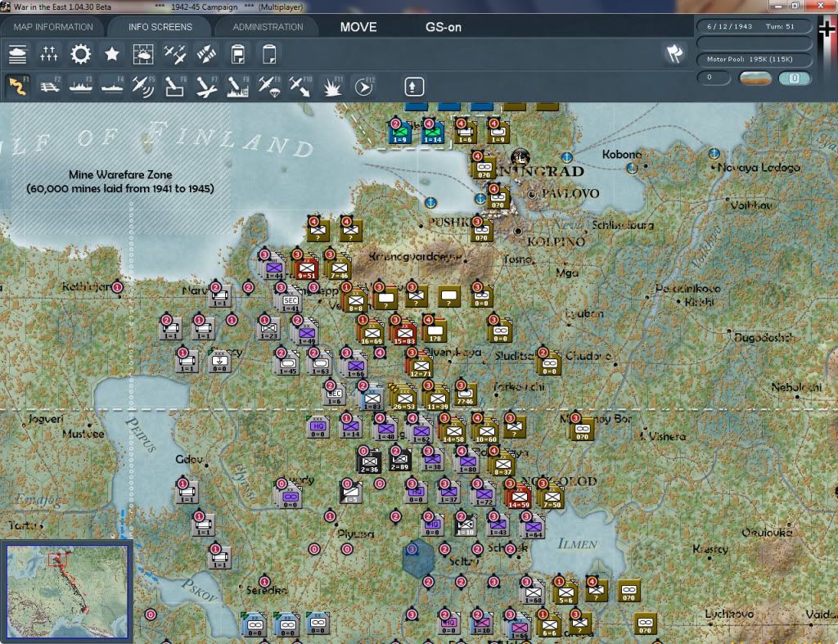Viewport: 838px width, 644px height.
Task: Select the SEC unit labeled 1=41
Action: 291,300
